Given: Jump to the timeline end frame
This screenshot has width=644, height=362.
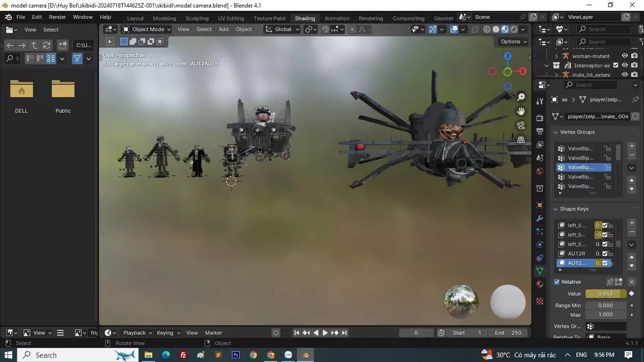Looking at the screenshot, I should coord(344,333).
